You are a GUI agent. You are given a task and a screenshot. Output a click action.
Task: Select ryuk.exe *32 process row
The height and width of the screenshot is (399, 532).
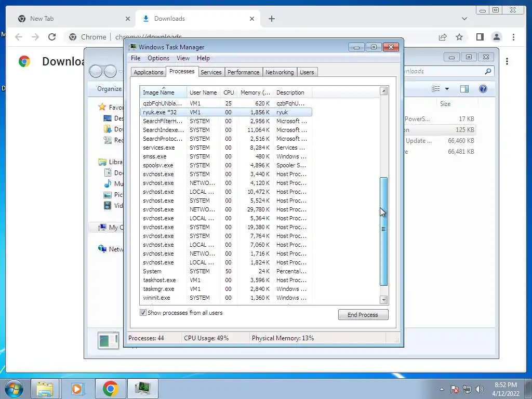(x=226, y=112)
